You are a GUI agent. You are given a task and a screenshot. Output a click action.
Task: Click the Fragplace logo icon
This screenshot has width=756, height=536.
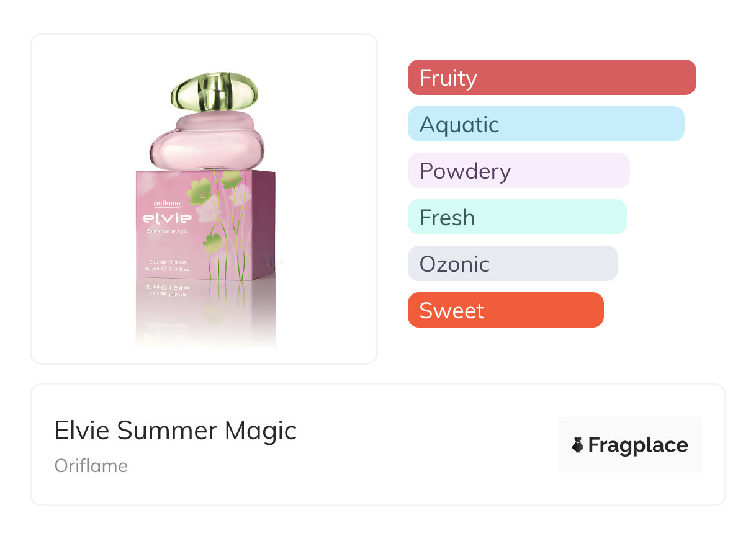click(x=578, y=445)
